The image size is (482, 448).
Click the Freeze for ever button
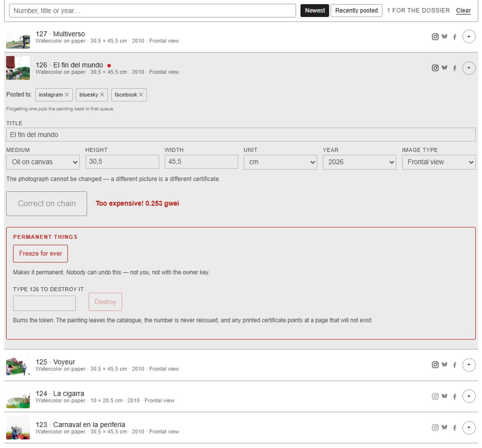41,254
